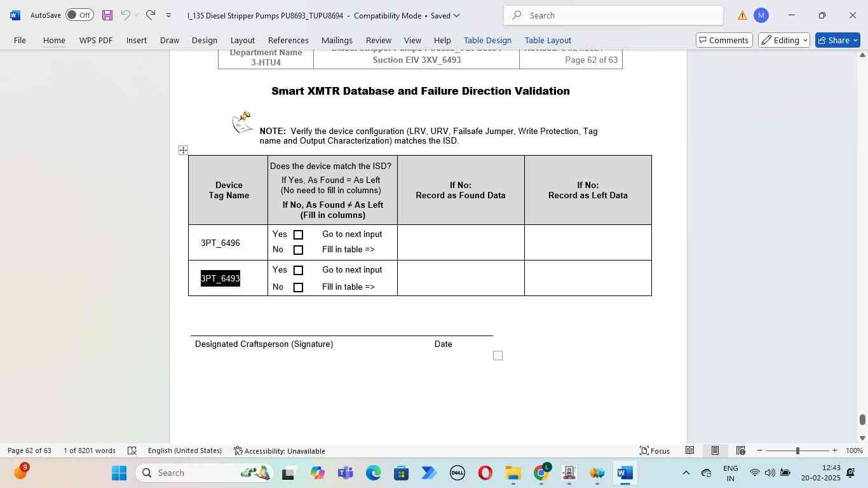This screenshot has height=488, width=868.
Task: Open the WPS PDF tab
Action: coord(96,40)
